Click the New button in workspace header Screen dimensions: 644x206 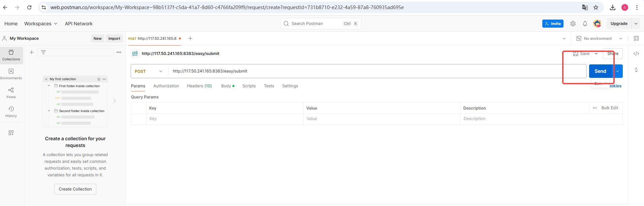pos(97,38)
